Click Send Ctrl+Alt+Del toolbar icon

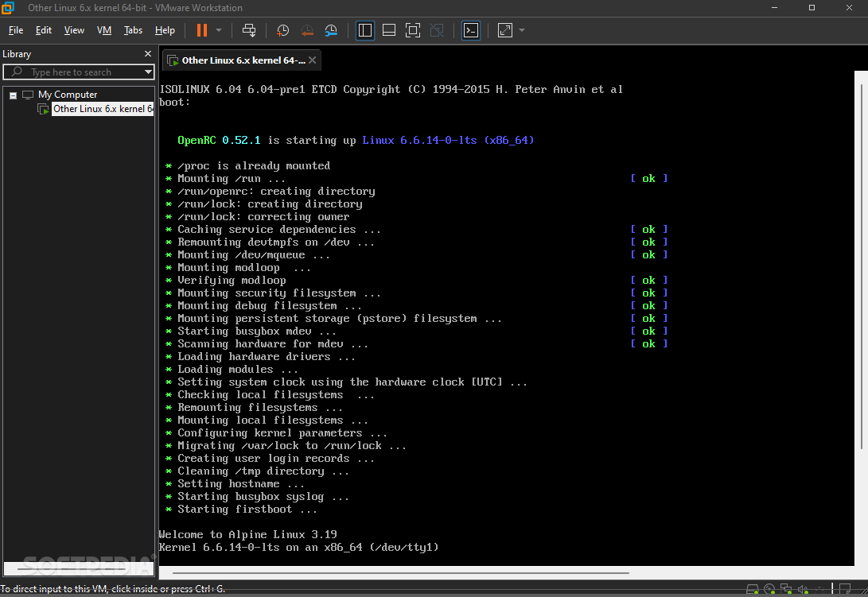(249, 30)
